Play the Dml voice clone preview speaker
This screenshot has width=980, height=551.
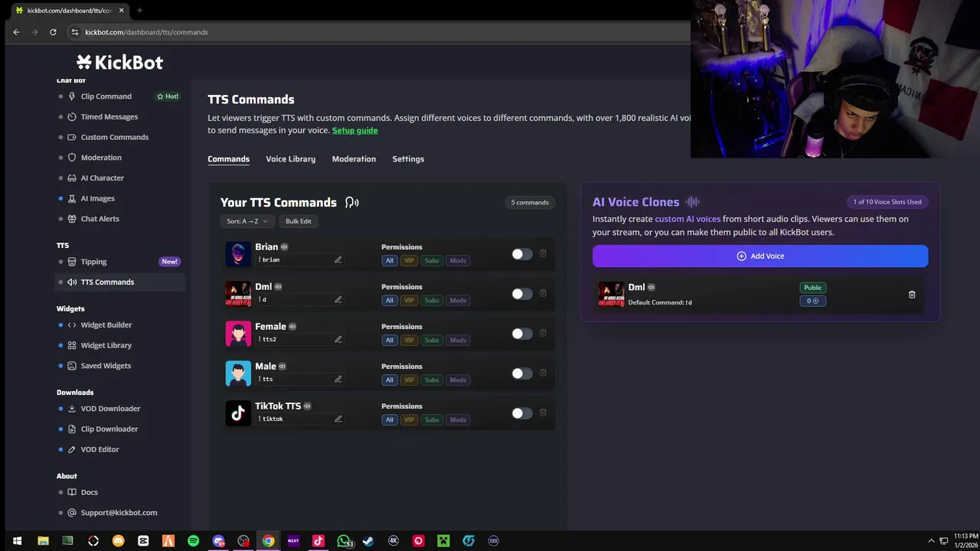[651, 288]
